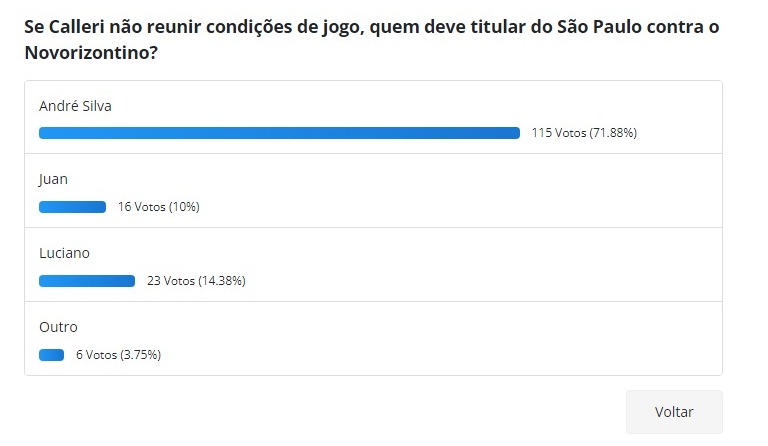Click the "23 Votos" count text
The image size is (768, 446).
pyautogui.click(x=170, y=281)
